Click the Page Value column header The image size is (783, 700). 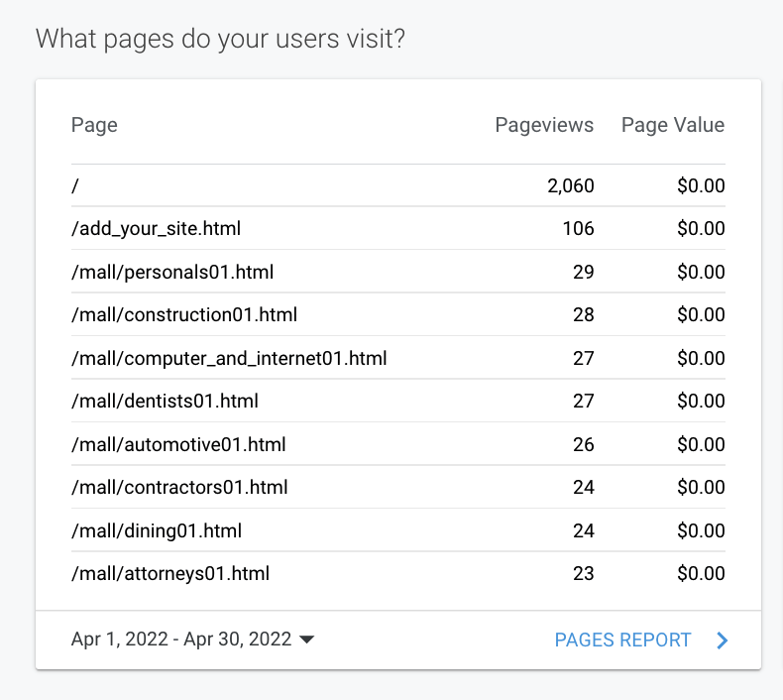[x=672, y=125]
